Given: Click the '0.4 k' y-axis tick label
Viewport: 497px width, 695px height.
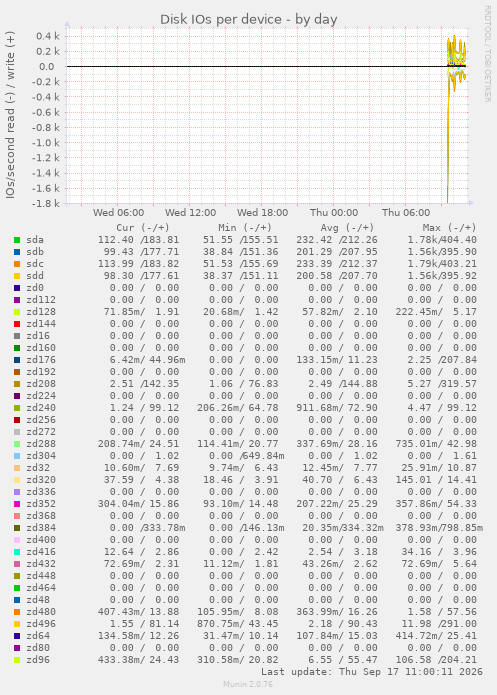Looking at the screenshot, I should coord(48,36).
